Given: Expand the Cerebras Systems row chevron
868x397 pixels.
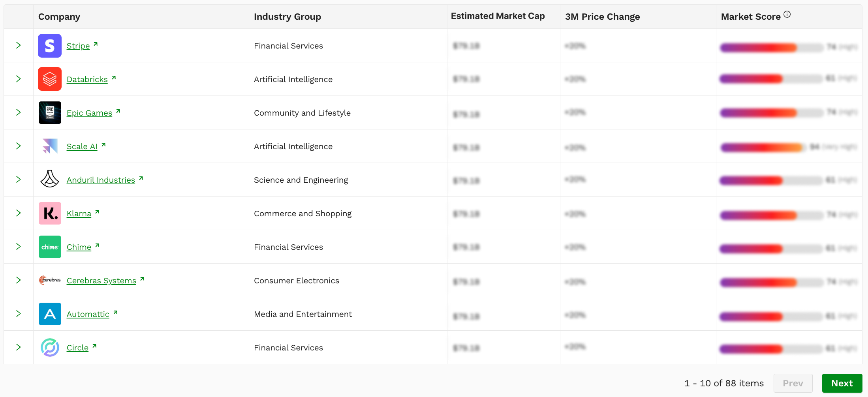Looking at the screenshot, I should coord(19,280).
